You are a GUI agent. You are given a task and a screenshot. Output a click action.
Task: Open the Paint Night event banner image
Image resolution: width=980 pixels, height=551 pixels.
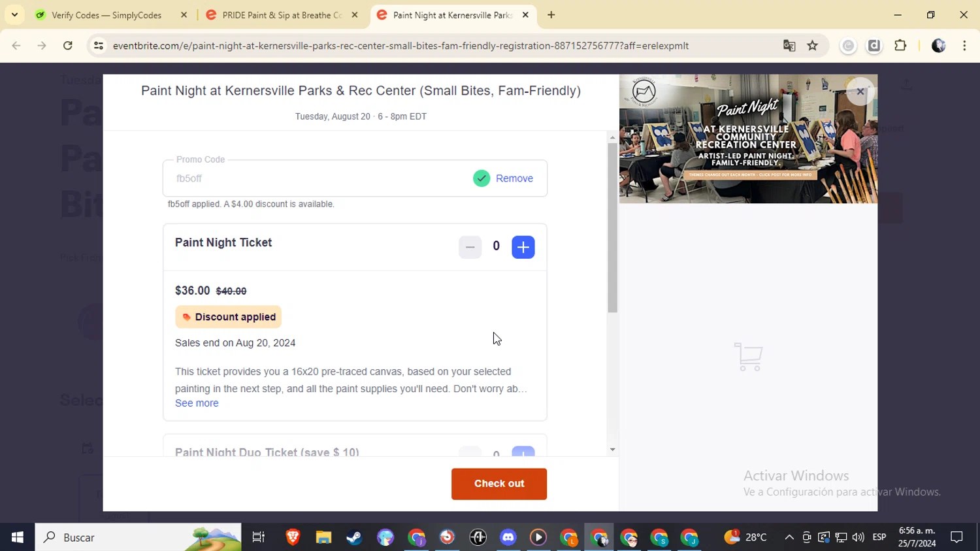coord(748,139)
